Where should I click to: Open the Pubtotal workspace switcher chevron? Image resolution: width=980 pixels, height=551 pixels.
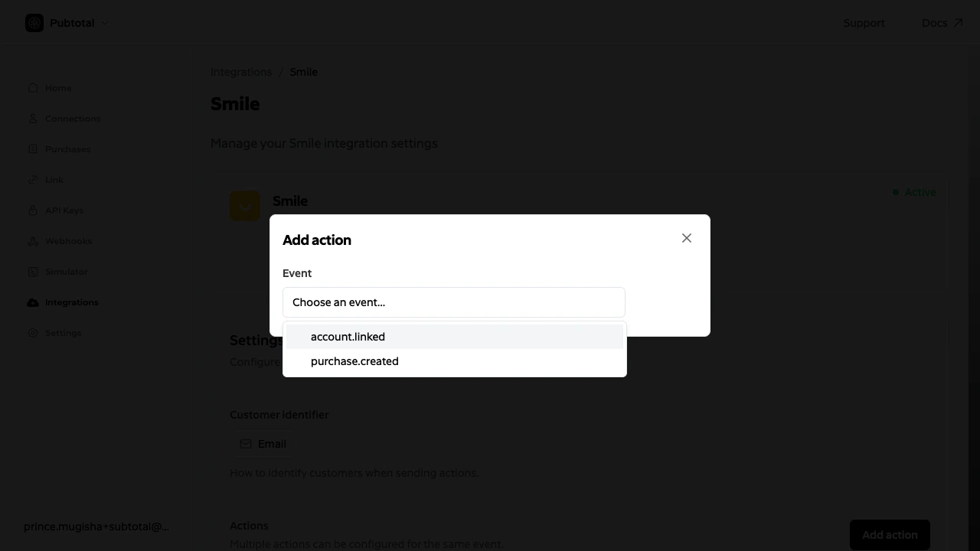pos(104,23)
